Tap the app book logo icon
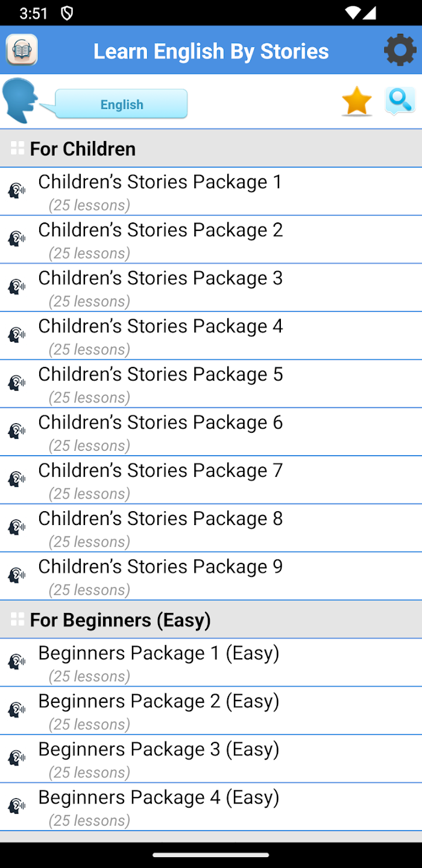This screenshot has width=422, height=868. coord(22,50)
